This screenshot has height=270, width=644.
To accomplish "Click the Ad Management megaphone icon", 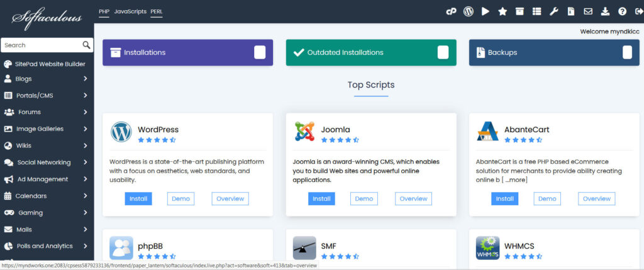I will [x=9, y=179].
